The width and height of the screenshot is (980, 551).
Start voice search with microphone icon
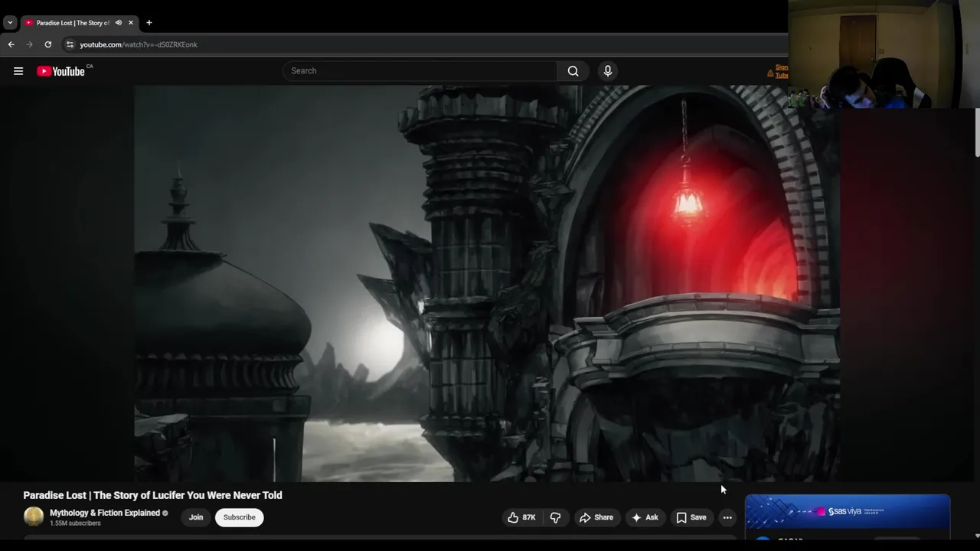tap(608, 71)
